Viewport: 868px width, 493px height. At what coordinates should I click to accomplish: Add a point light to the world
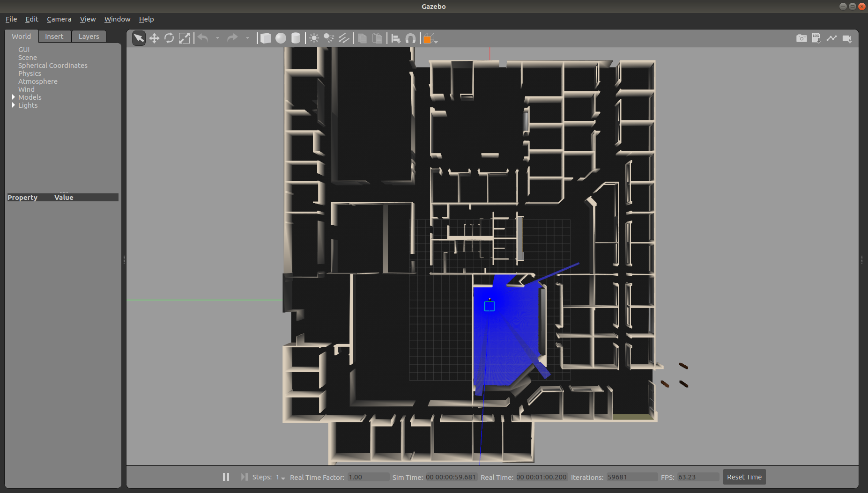coord(314,38)
